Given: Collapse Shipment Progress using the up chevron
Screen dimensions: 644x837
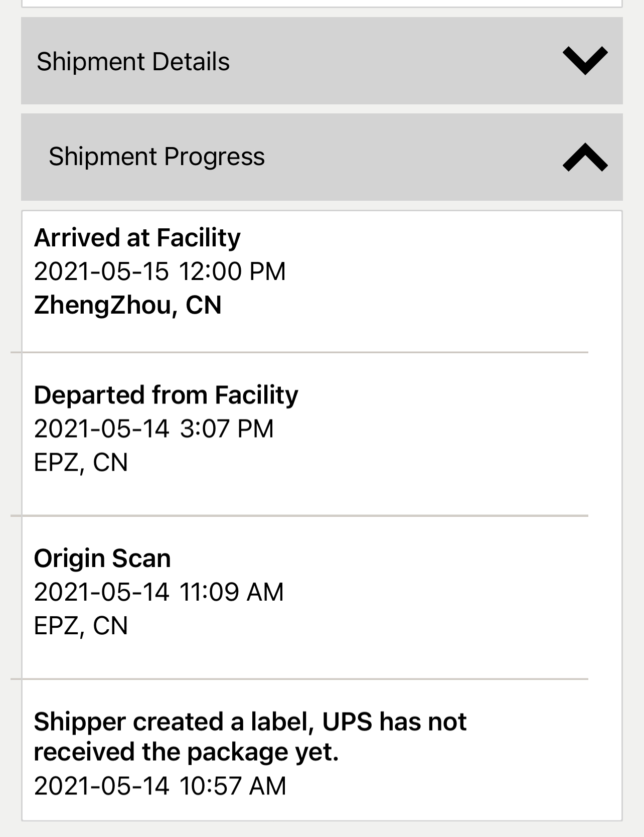Looking at the screenshot, I should pyautogui.click(x=585, y=157).
